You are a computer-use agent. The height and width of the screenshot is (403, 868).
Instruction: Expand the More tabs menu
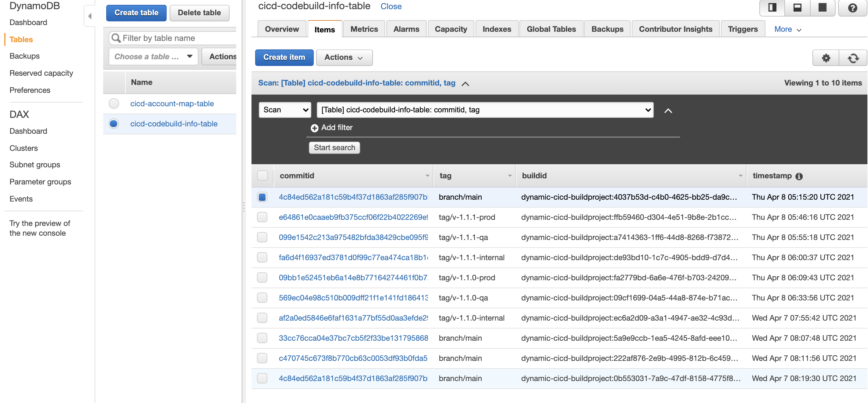click(787, 29)
